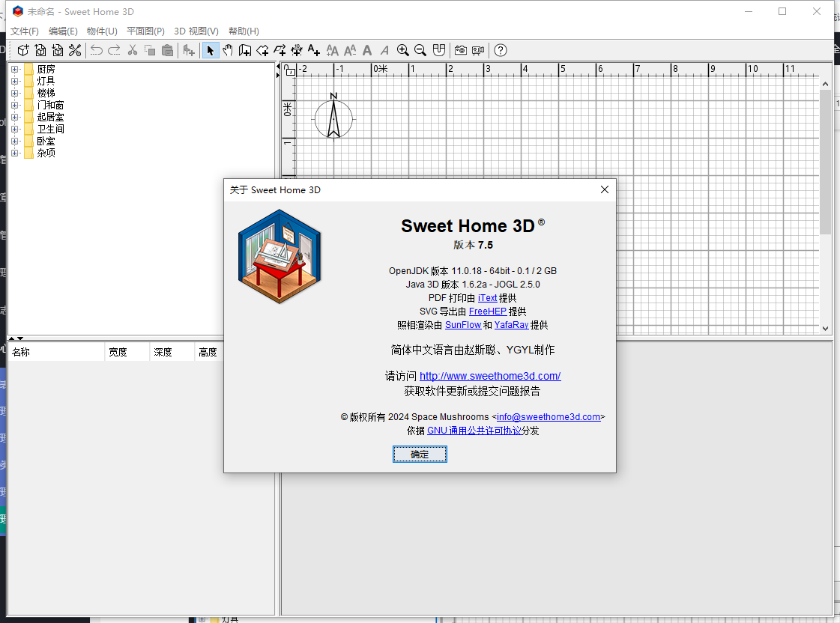Screen dimensions: 840x623
Task: Open the 平面图(P) menu
Action: (x=145, y=31)
